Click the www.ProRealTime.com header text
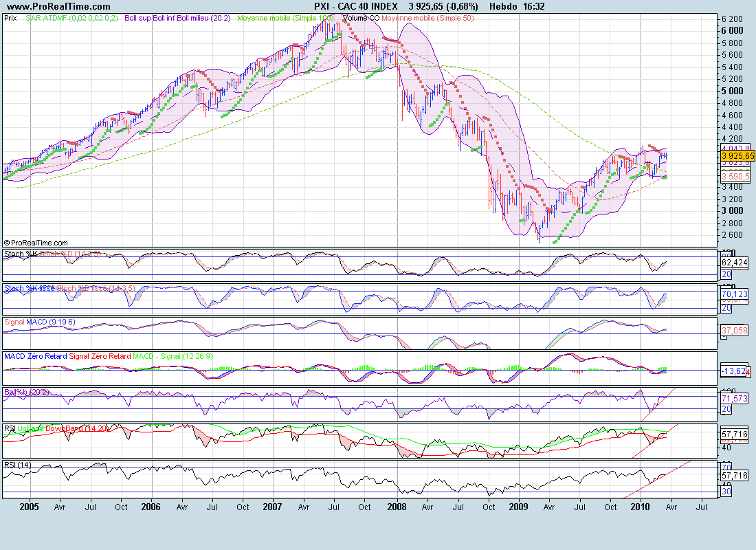The width and height of the screenshot is (756, 550). tap(59, 7)
